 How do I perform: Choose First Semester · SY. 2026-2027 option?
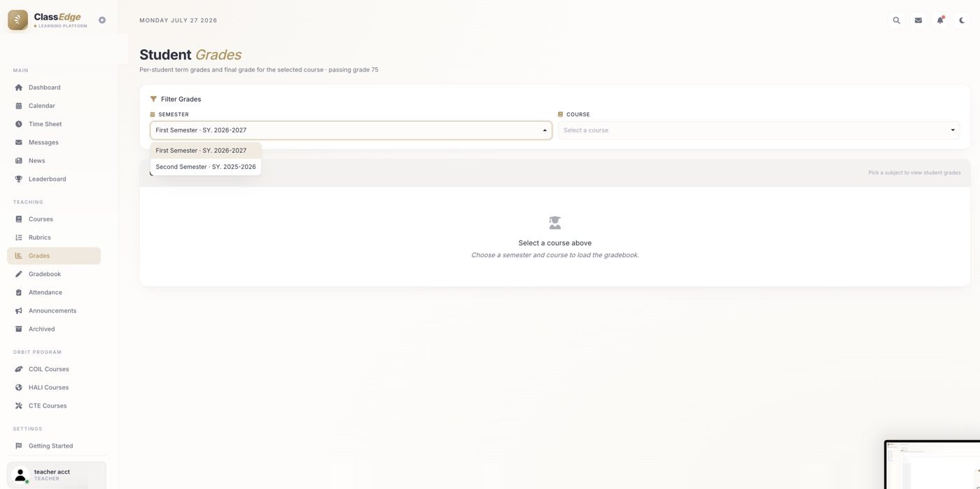point(206,151)
